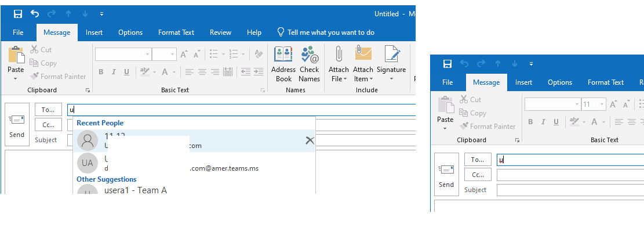Click Copy in left window ribbon
The width and height of the screenshot is (644, 231).
(43, 63)
